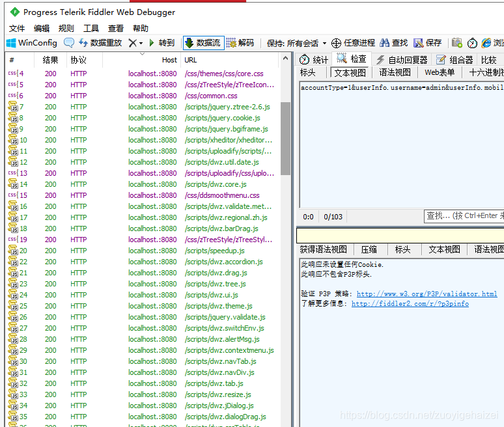Open the P3P validator.html link
Viewport: 504px width, 427px height.
[427, 294]
